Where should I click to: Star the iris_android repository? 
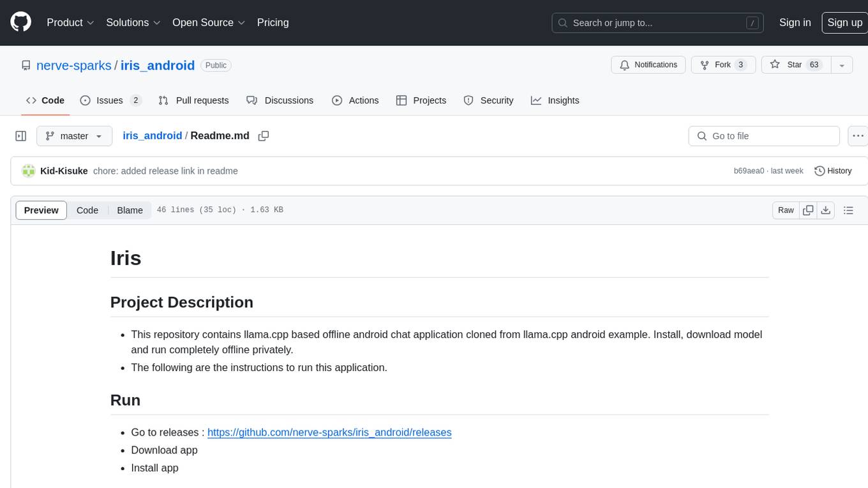pos(796,65)
